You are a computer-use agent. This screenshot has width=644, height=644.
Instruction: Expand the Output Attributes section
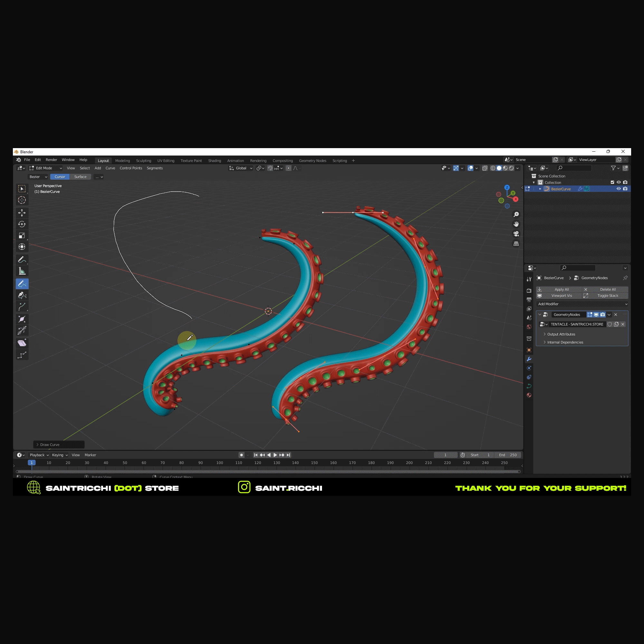(561, 334)
